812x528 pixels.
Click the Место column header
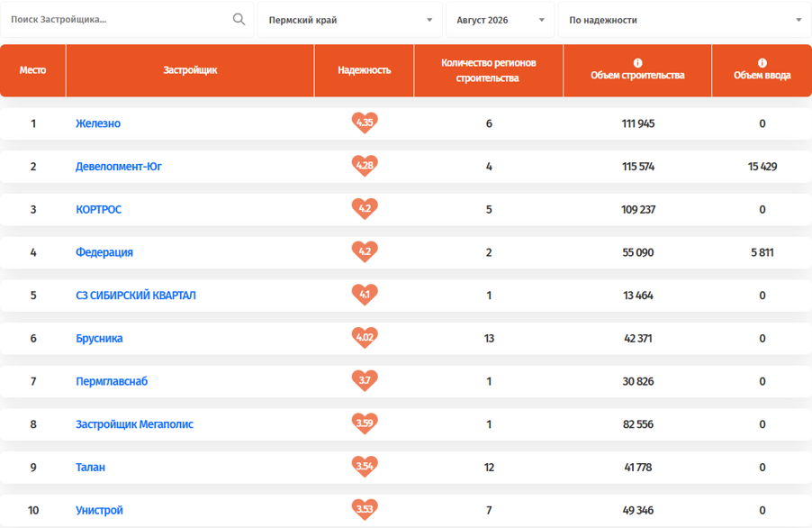tap(32, 70)
